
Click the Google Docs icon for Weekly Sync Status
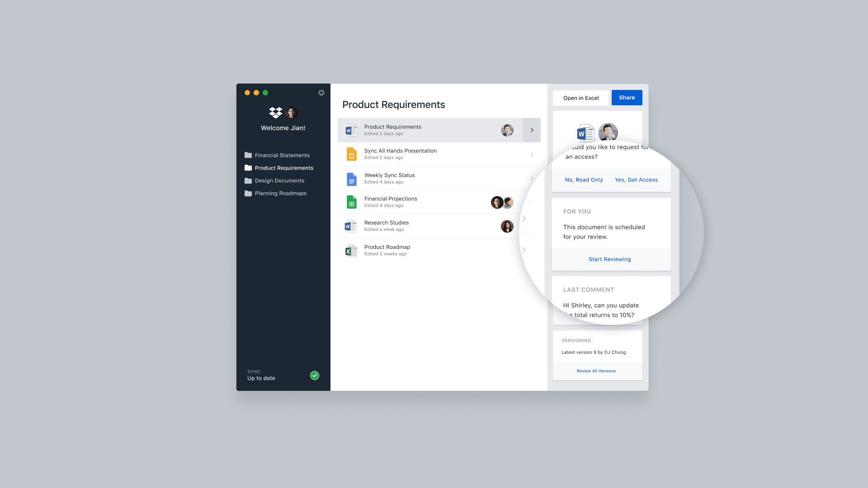[351, 178]
